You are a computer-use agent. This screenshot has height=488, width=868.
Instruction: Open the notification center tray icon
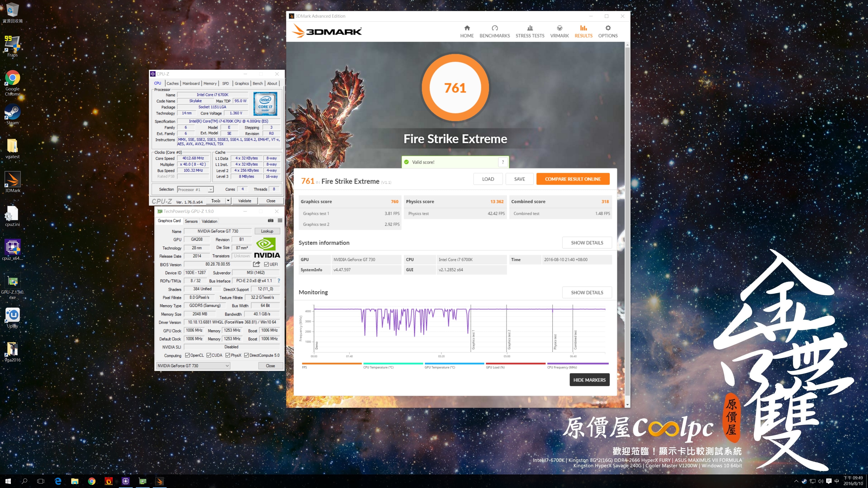point(829,481)
